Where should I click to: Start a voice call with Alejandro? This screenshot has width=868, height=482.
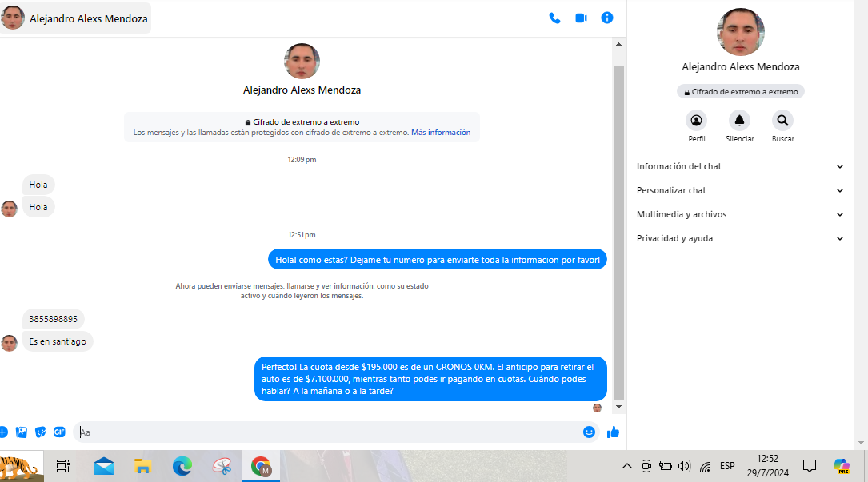554,18
